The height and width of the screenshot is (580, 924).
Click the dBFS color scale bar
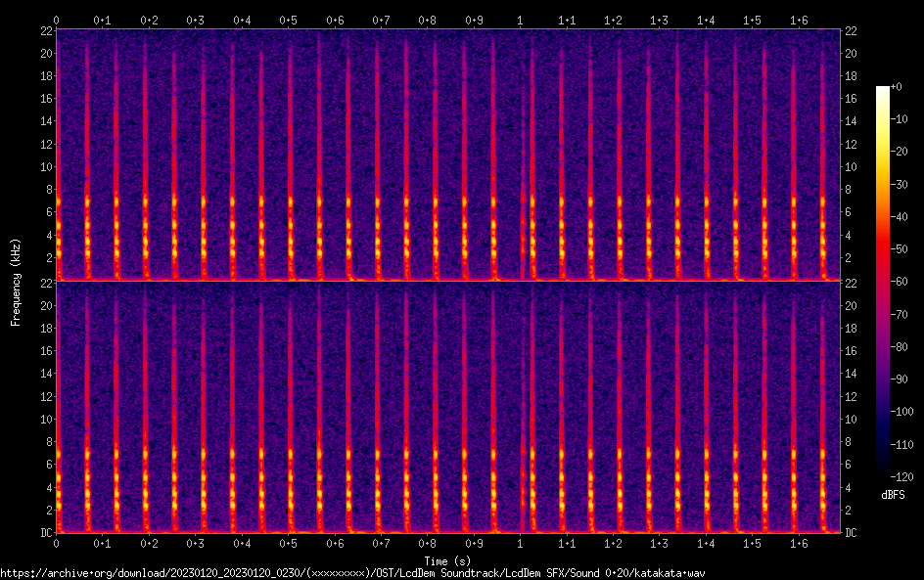pos(882,284)
